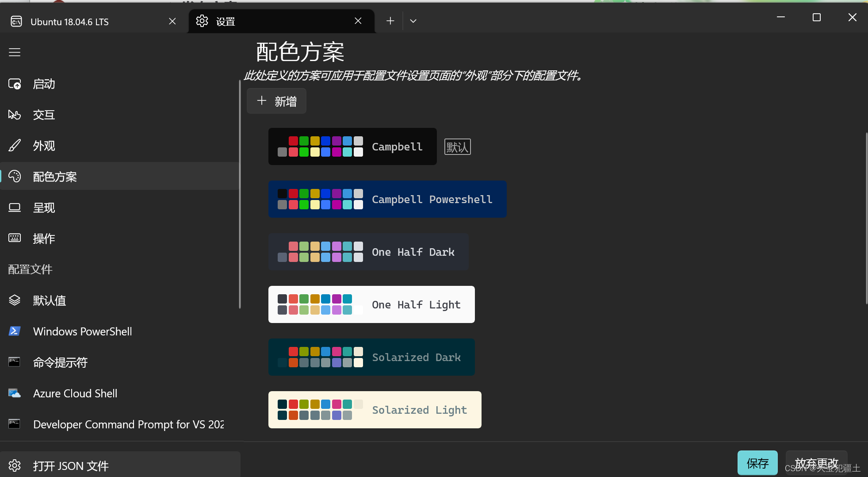
Task: Open the 交互 settings page
Action: [120, 115]
